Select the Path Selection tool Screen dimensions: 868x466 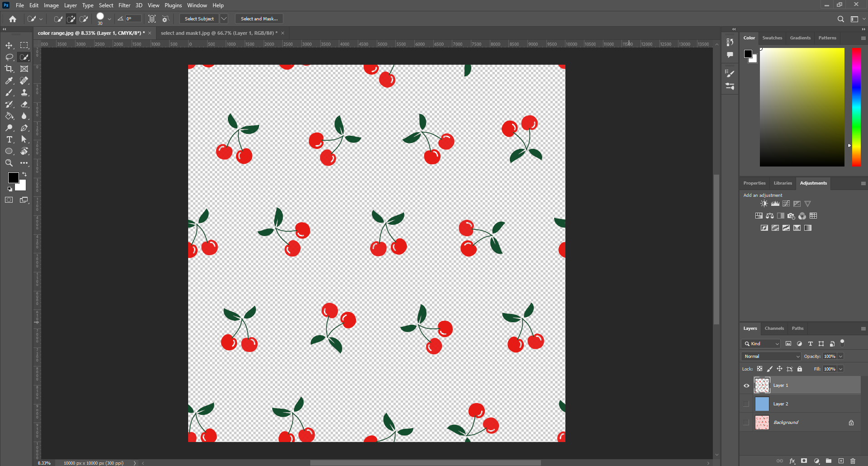[24, 139]
